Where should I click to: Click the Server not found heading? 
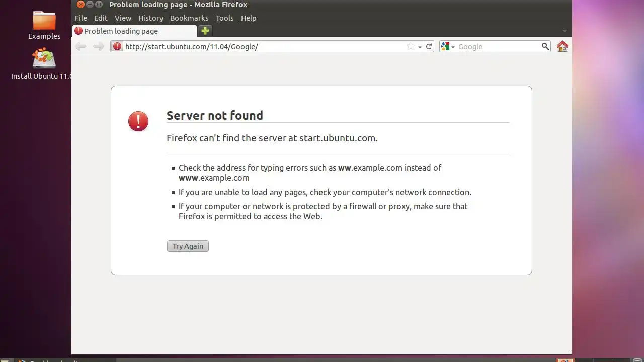(x=215, y=115)
